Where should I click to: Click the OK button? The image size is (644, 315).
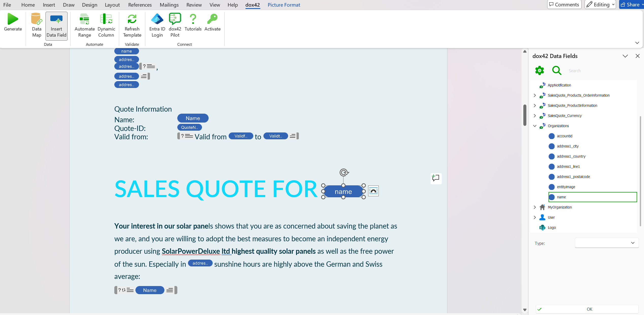click(587, 309)
